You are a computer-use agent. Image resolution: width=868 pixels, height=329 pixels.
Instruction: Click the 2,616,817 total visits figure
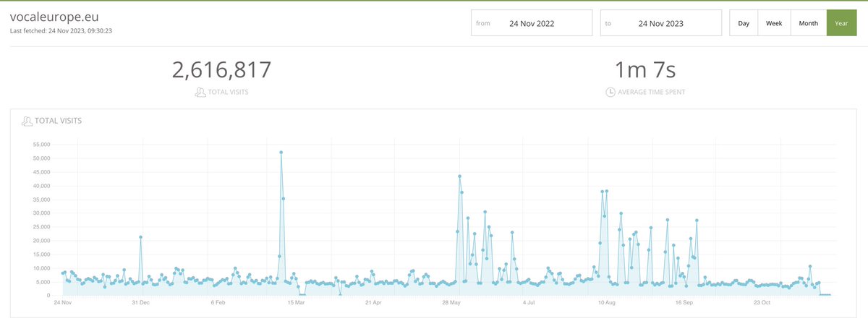221,70
